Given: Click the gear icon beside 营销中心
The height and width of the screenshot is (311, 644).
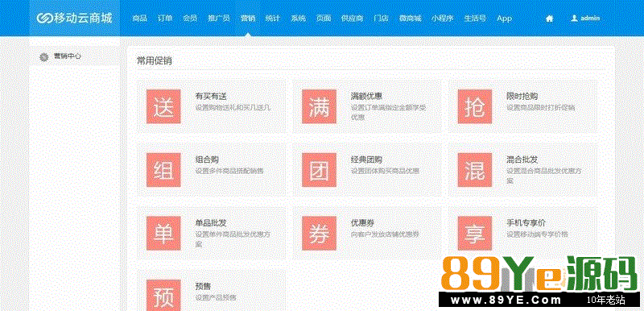Looking at the screenshot, I should 44,57.
